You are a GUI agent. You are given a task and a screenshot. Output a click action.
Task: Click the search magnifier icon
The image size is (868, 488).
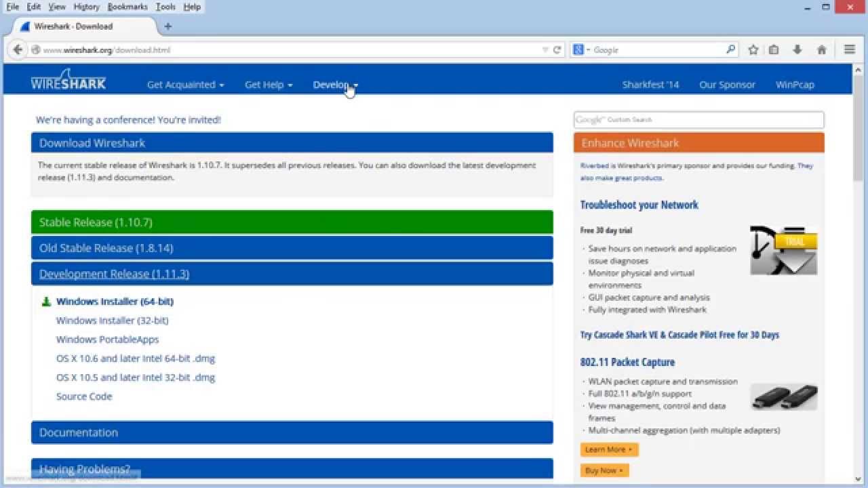[x=730, y=49]
